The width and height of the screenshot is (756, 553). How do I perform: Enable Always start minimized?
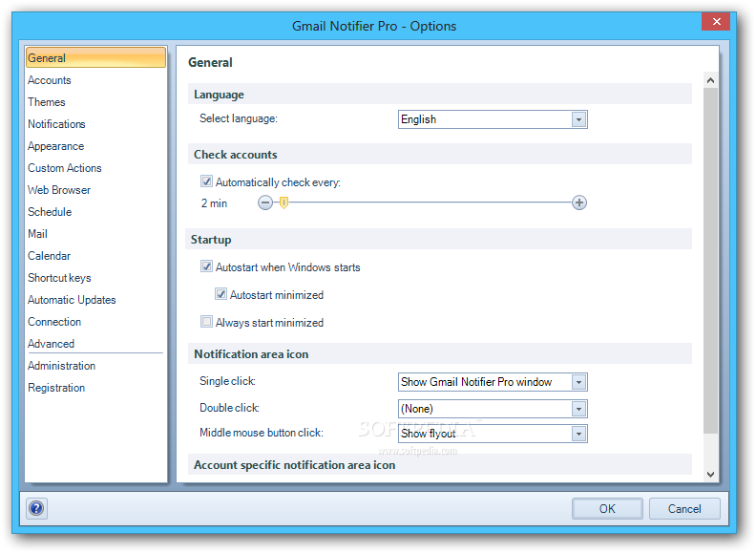(x=206, y=321)
